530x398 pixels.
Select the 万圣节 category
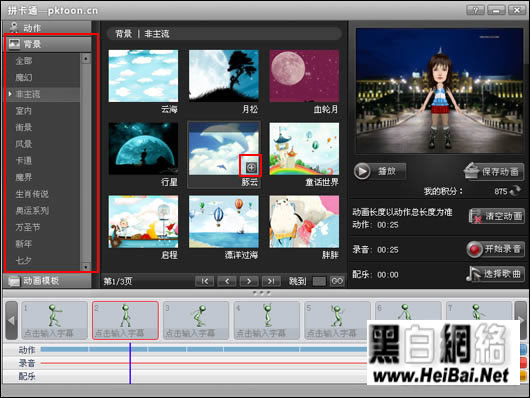point(28,227)
